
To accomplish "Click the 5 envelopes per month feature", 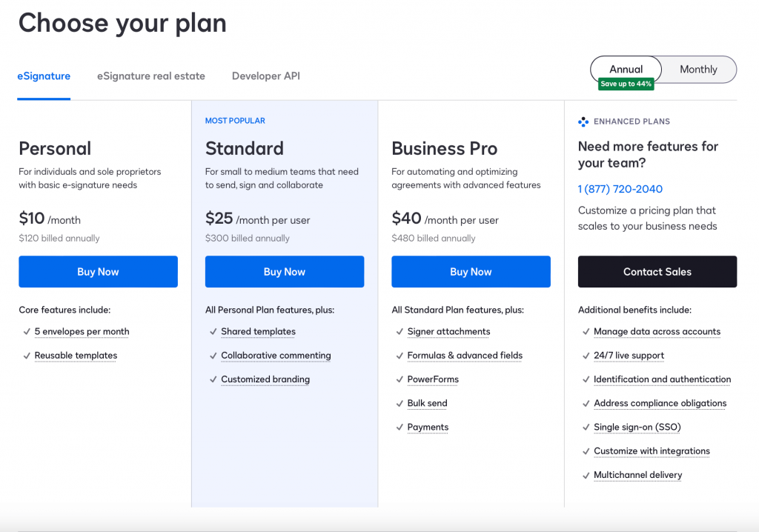I will pos(82,332).
